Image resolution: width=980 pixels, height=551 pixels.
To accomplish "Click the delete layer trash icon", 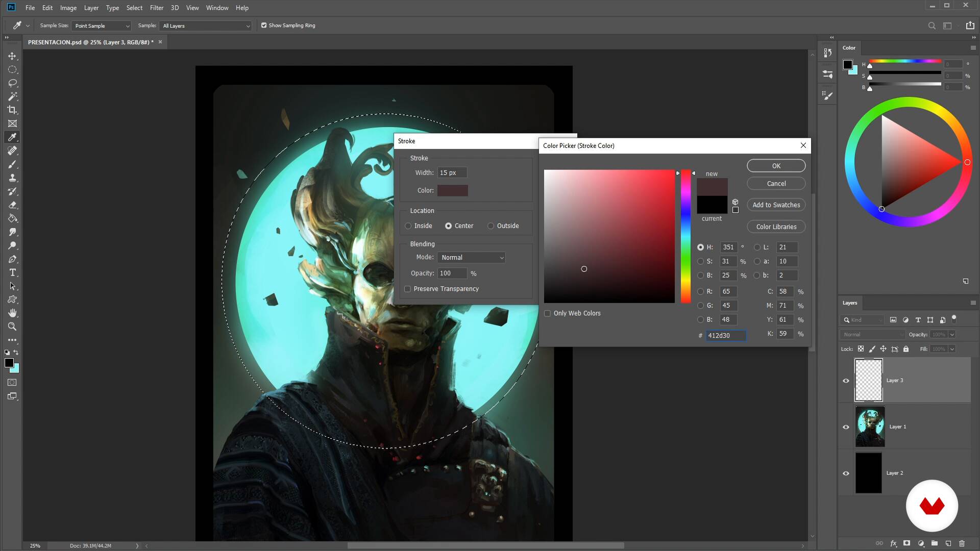I will [962, 543].
